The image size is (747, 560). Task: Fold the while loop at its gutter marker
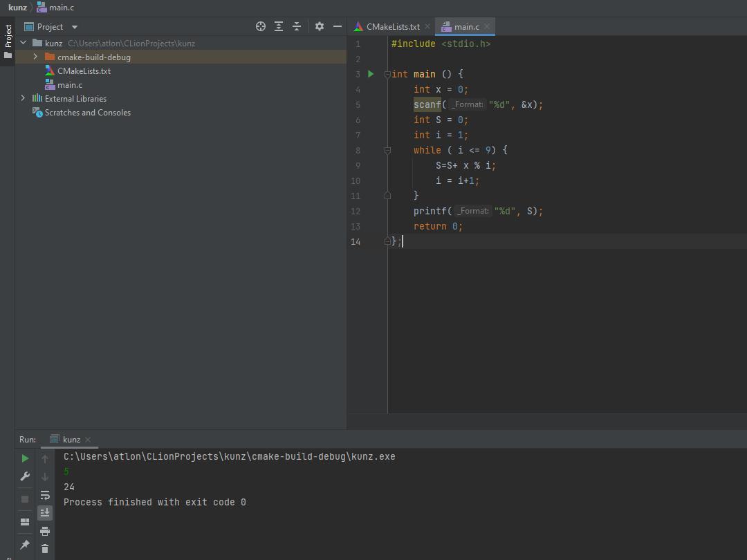pyautogui.click(x=387, y=150)
